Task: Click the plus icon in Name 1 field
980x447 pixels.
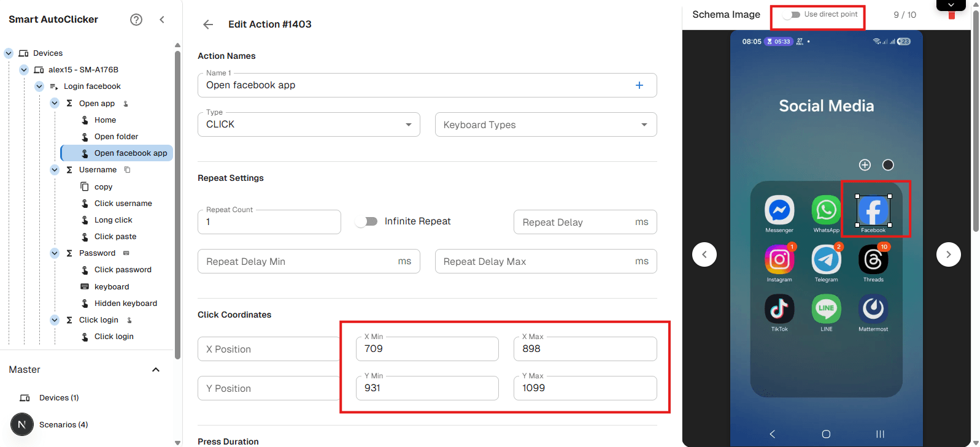Action: pyautogui.click(x=639, y=85)
